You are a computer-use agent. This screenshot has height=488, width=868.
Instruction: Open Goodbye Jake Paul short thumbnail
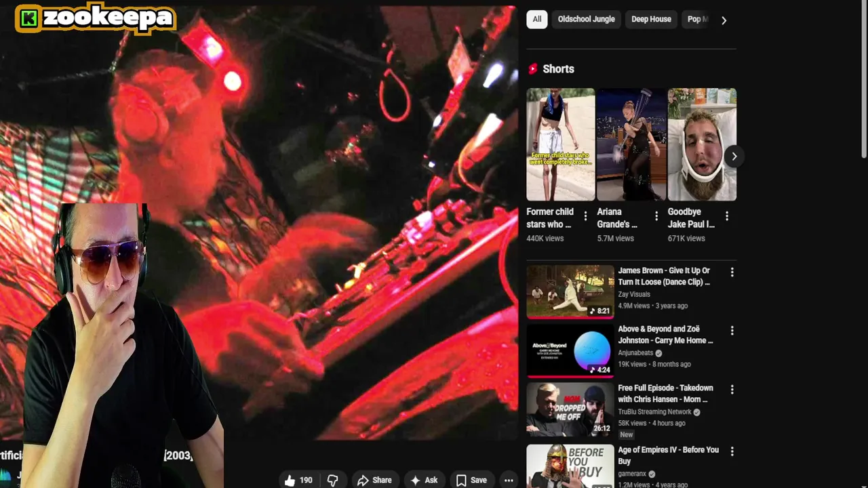click(702, 144)
